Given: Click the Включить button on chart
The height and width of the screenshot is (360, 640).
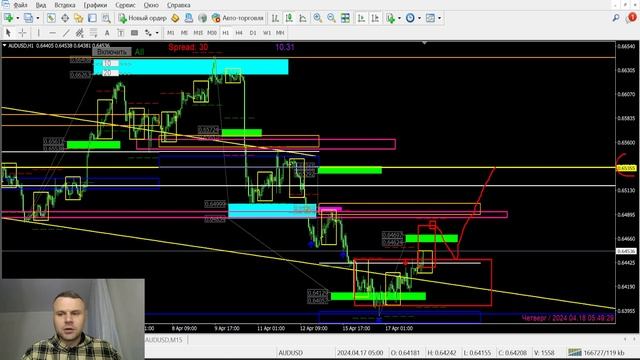Looking at the screenshot, I should tap(112, 52).
